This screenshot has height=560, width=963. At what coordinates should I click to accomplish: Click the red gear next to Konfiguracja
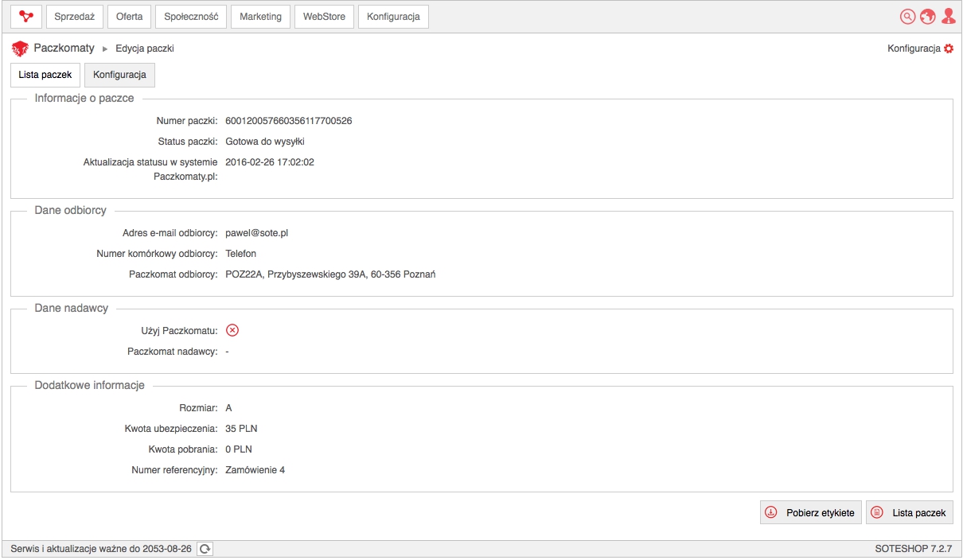(948, 49)
